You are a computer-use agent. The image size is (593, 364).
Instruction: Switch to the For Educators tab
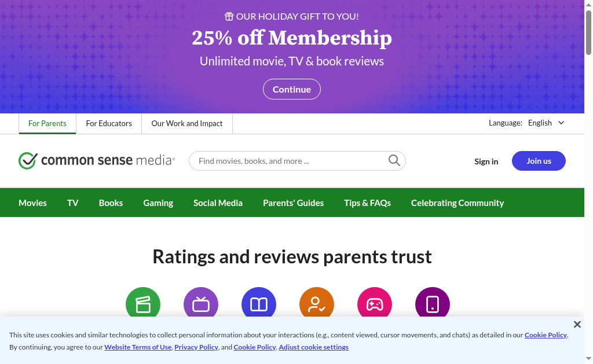tap(109, 123)
